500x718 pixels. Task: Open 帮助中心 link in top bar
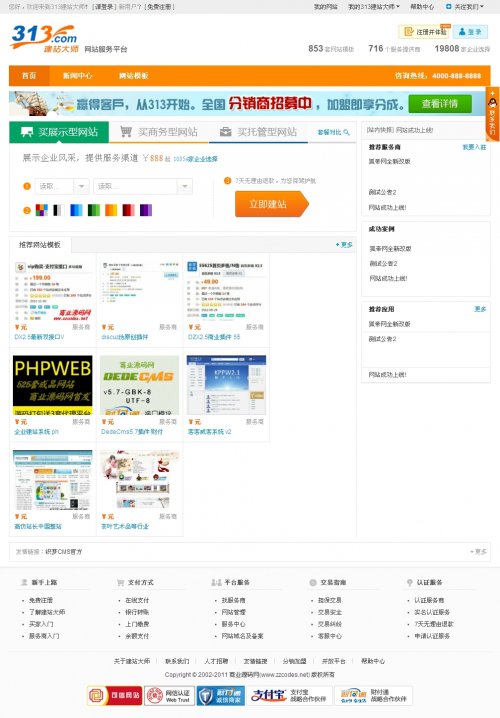pyautogui.click(x=422, y=7)
